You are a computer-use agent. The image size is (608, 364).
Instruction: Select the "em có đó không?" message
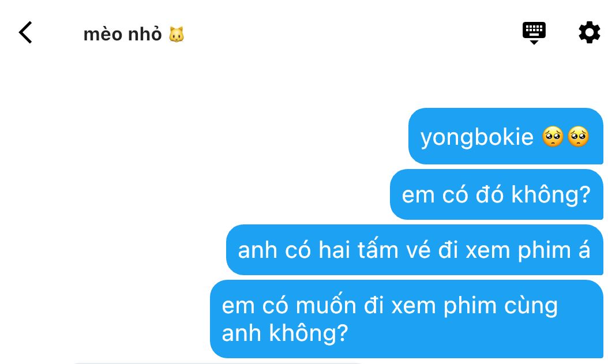point(496,194)
